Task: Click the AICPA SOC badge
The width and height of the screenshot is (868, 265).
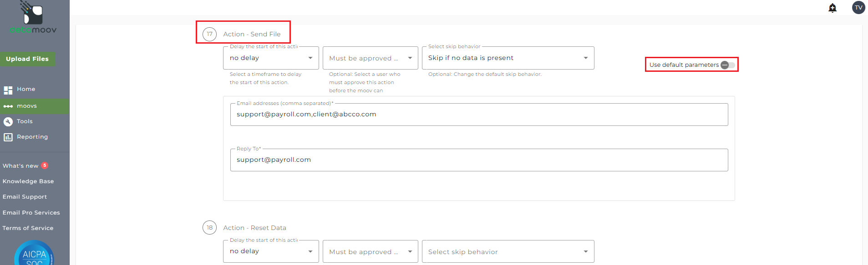Action: pyautogui.click(x=34, y=255)
